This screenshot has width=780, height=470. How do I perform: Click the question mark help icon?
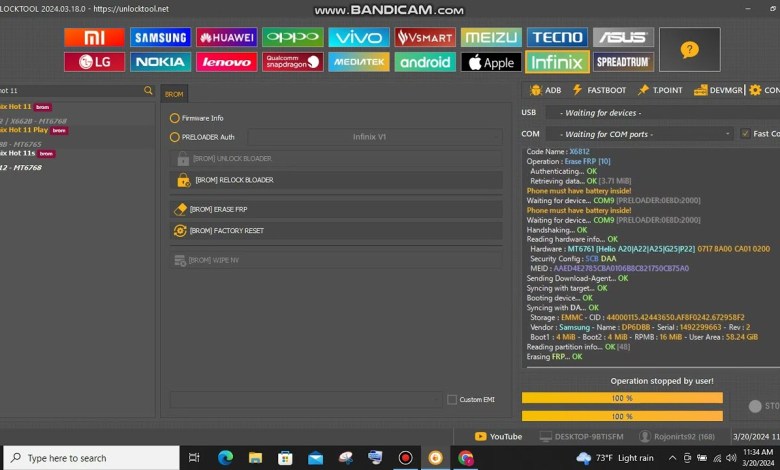coord(689,49)
